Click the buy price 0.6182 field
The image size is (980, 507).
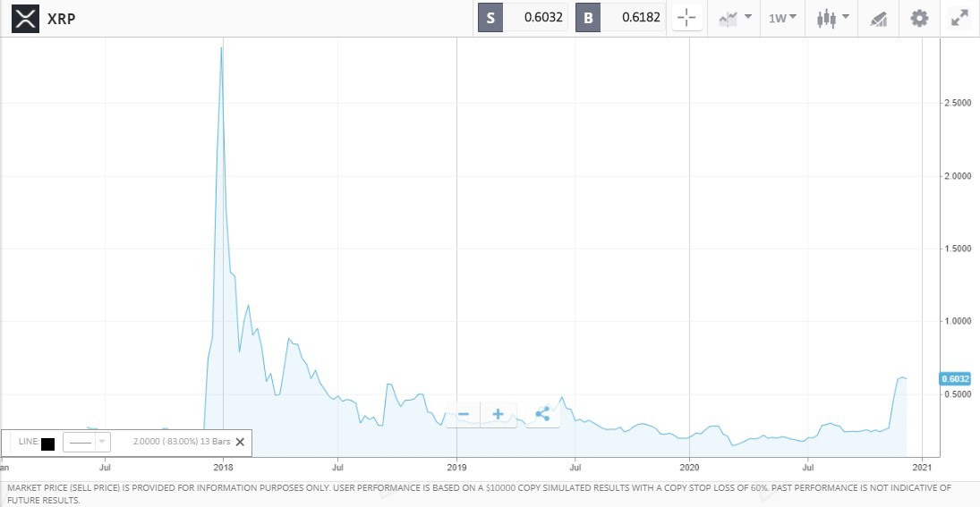pos(634,18)
